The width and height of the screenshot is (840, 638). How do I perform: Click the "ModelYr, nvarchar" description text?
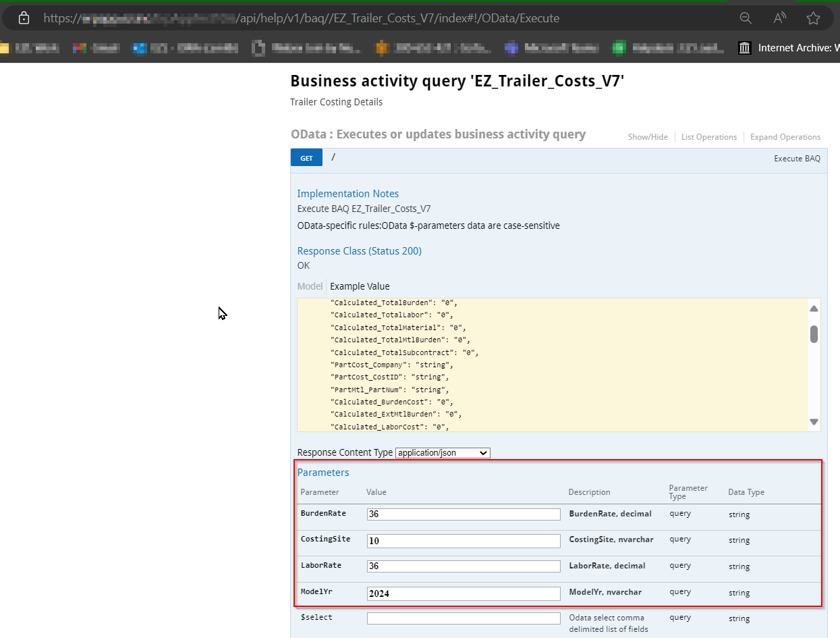click(605, 592)
